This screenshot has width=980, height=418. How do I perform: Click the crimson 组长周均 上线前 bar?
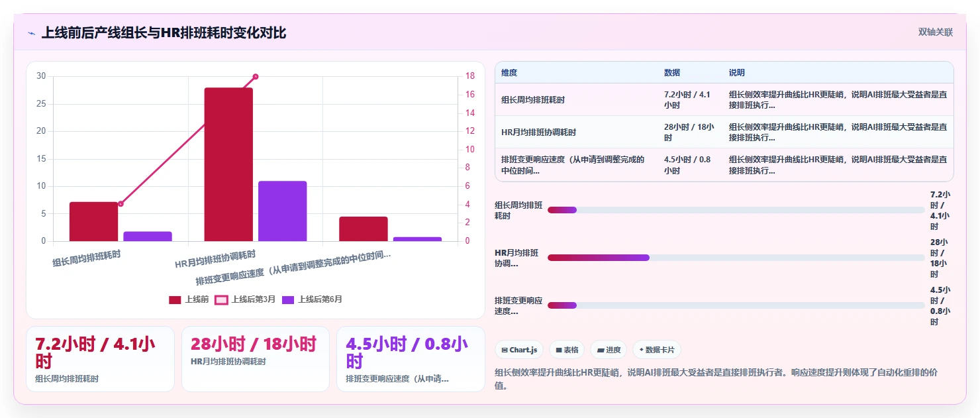click(93, 222)
